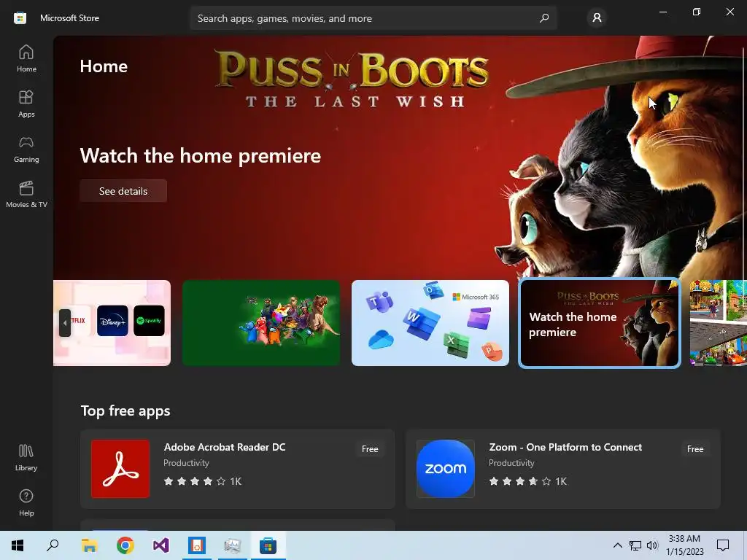Open the Movies & TV section
The width and height of the screenshot is (747, 560).
click(x=26, y=194)
